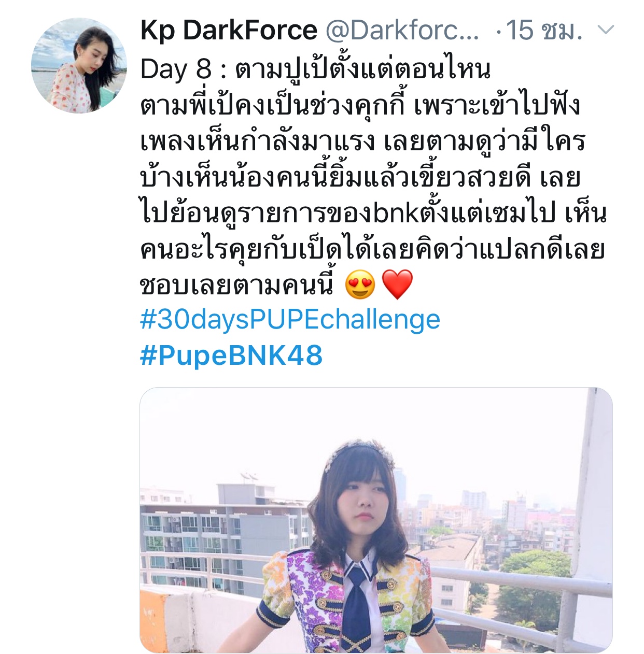Tap the line beginning ตามพี่เป้คงเป็นช่วงคุกกี้

(x=360, y=105)
